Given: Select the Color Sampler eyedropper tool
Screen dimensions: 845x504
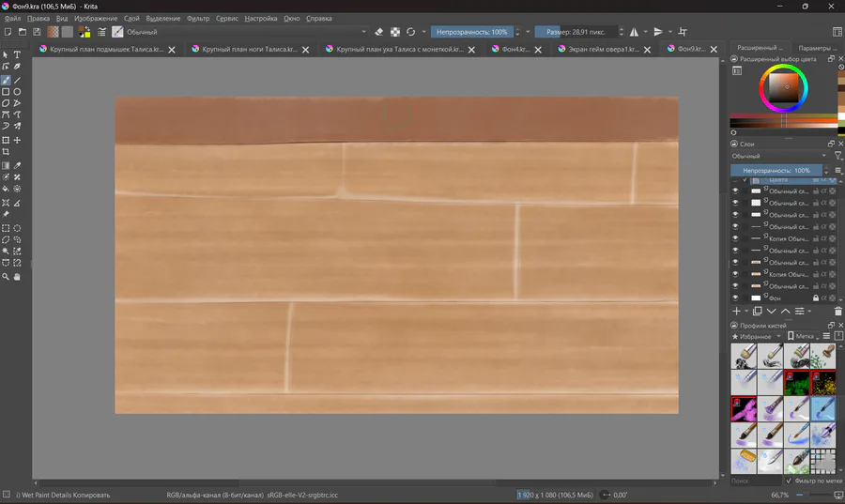Looking at the screenshot, I should (x=17, y=166).
